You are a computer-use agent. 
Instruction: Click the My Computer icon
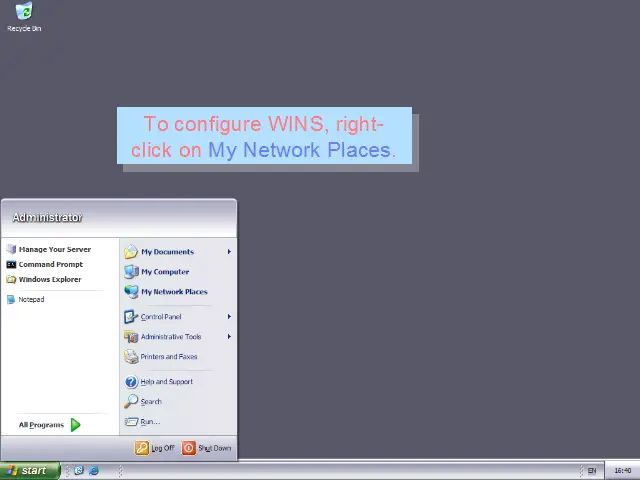(x=131, y=272)
